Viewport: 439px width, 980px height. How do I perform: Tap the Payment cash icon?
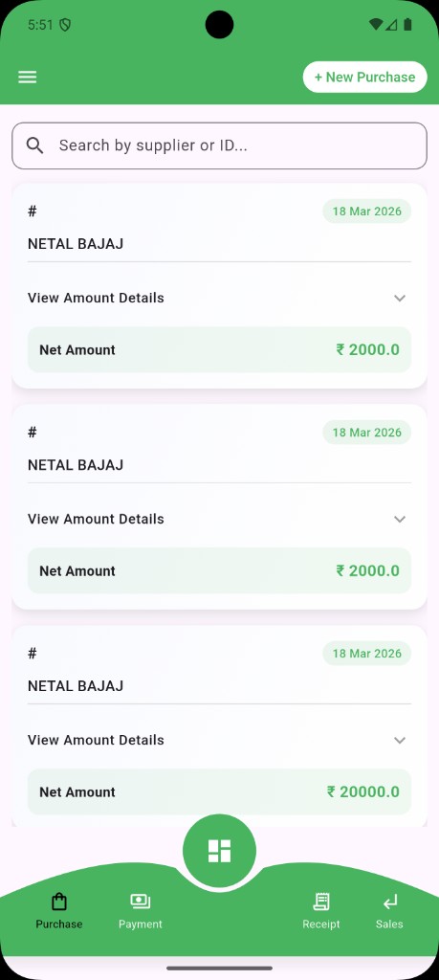tap(140, 902)
